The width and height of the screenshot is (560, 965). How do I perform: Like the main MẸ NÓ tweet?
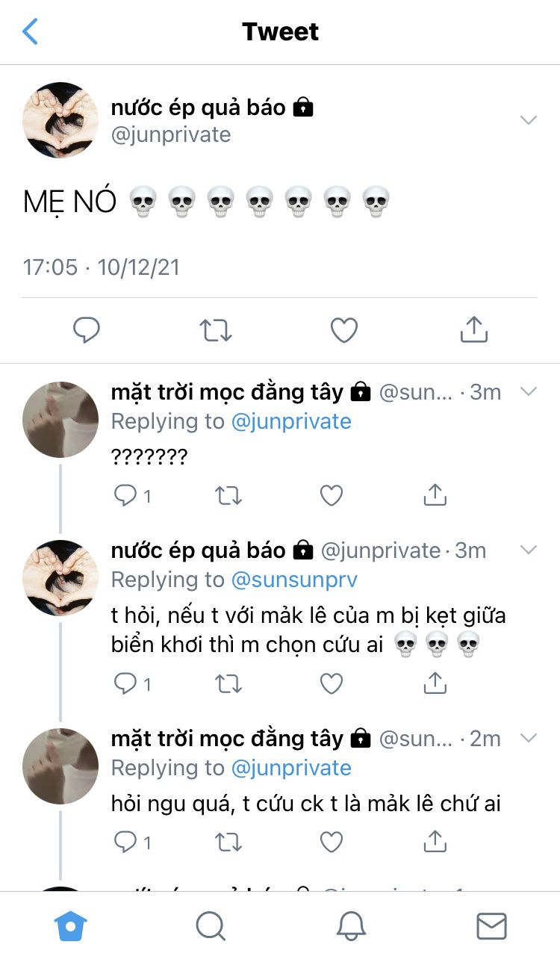(x=344, y=329)
